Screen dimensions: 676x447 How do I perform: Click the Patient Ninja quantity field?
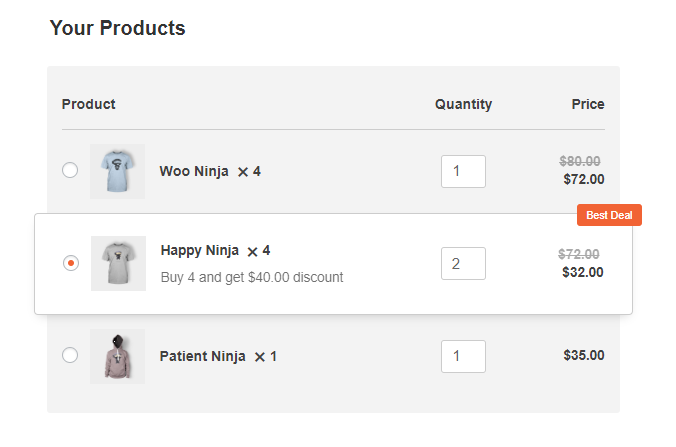point(463,356)
